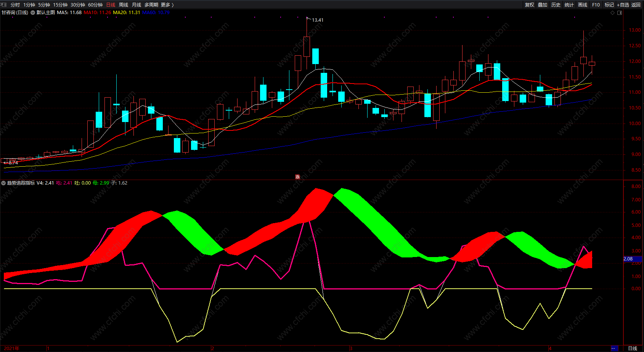
Task: Click the 2021年 label on the time axis
Action: tap(12, 349)
